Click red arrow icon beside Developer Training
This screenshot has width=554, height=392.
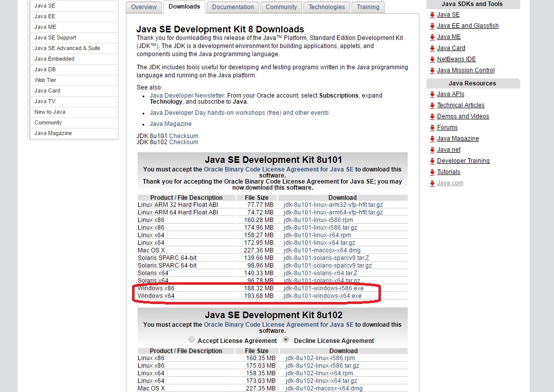tap(432, 161)
